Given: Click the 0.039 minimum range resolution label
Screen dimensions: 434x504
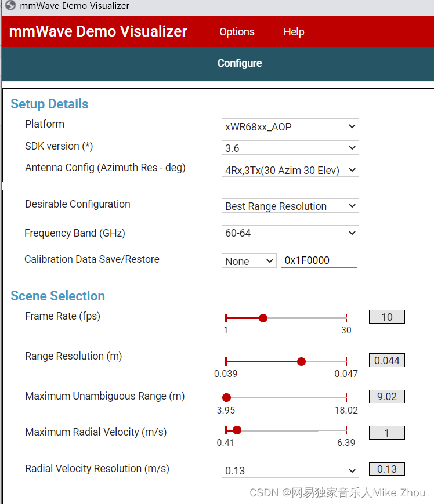Looking at the screenshot, I should (x=226, y=374).
